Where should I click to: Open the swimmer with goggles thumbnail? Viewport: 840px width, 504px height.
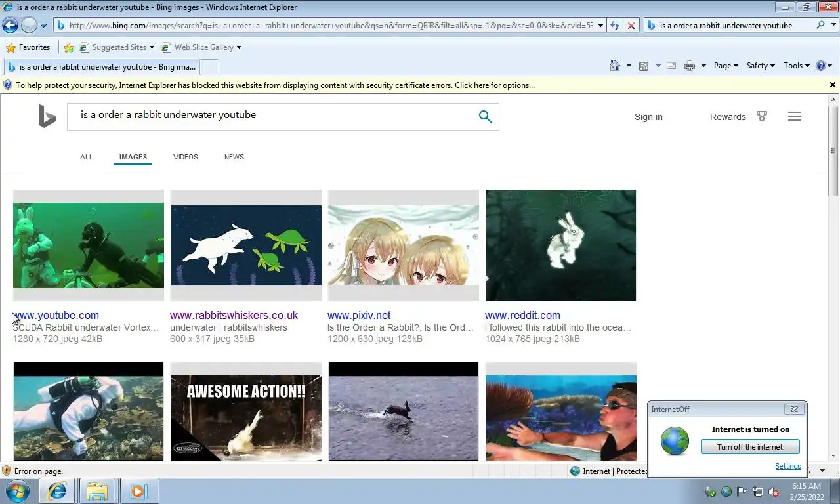[x=561, y=411]
